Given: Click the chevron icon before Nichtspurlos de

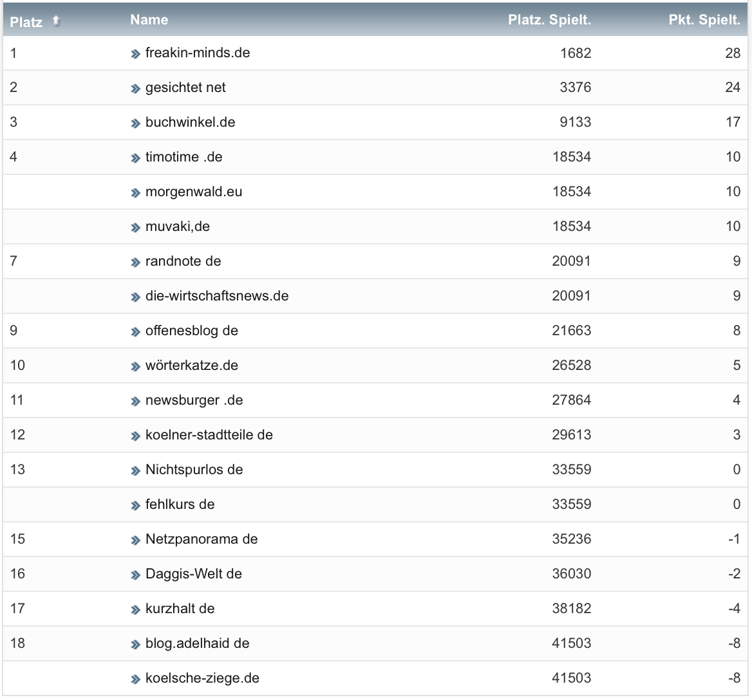Looking at the screenshot, I should point(135,471).
